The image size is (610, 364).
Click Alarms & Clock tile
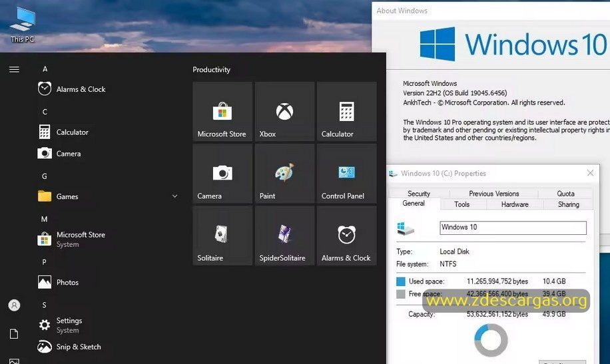point(347,236)
